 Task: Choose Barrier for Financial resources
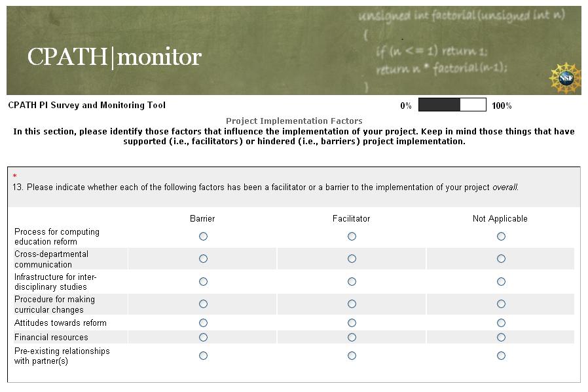click(203, 337)
